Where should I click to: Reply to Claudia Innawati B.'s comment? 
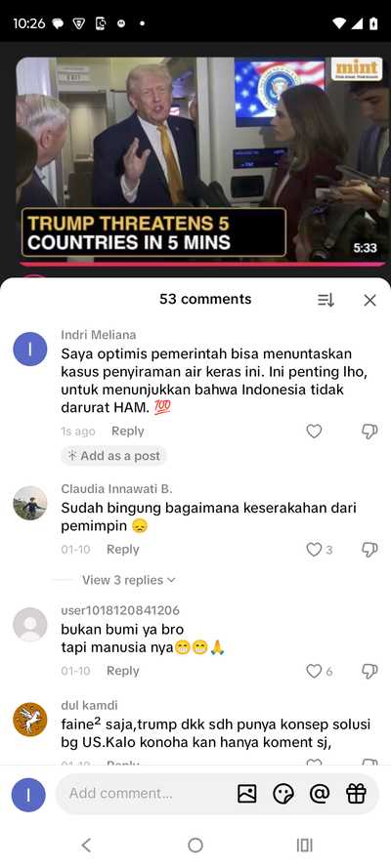pyautogui.click(x=123, y=550)
